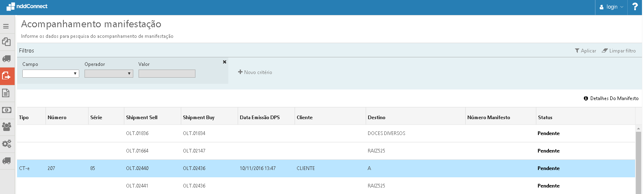The image size is (644, 194).
Task: Open Detalhes Do Manifesto
Action: click(611, 98)
